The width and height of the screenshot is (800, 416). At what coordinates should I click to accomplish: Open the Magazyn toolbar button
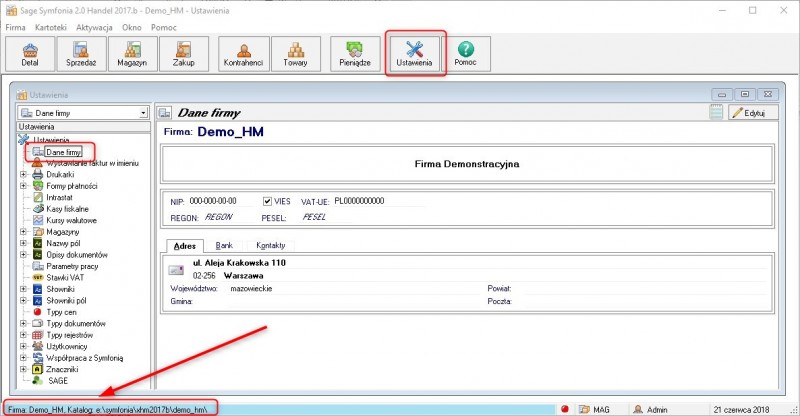[x=133, y=54]
